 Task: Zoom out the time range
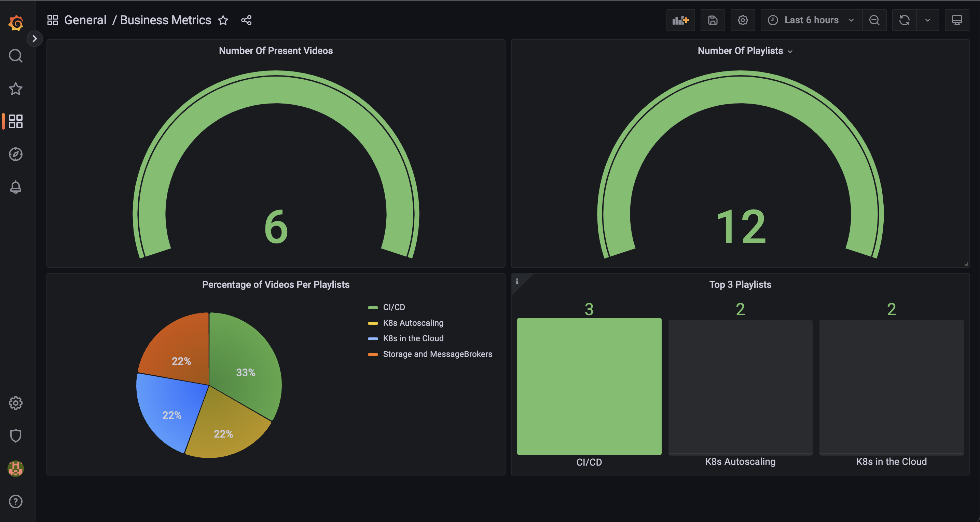pos(874,20)
